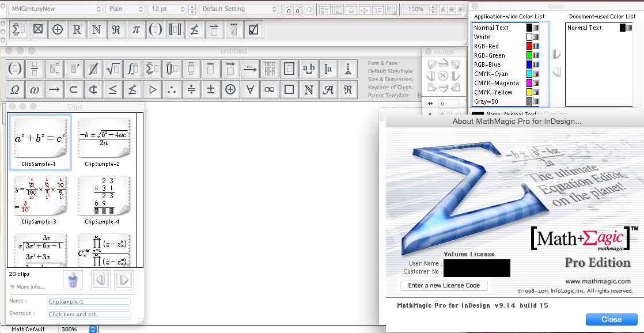
Task: Insert checked box symbol from top toolbar
Action: tap(253, 29)
